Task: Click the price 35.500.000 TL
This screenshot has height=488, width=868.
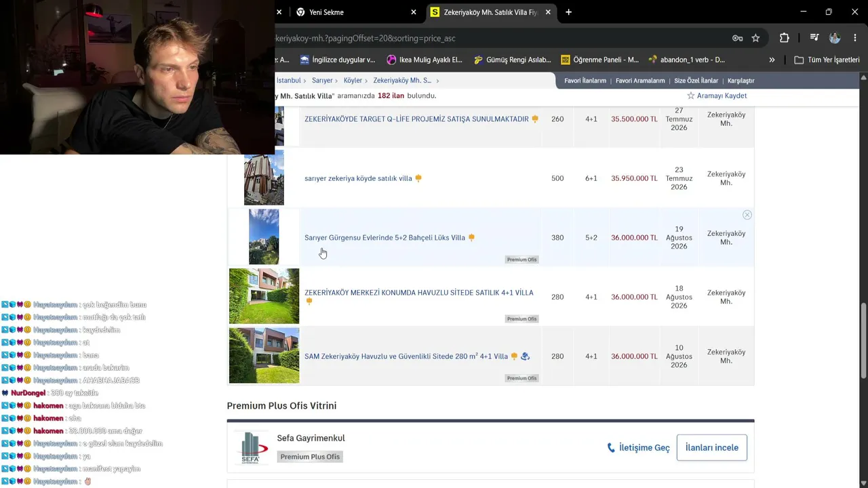Action: tap(634, 119)
